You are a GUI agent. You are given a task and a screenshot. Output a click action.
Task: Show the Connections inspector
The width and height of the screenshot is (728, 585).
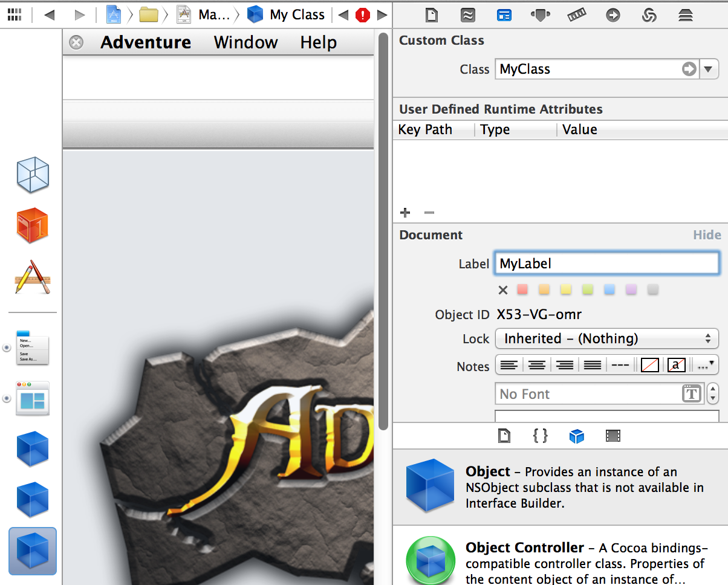[613, 15]
